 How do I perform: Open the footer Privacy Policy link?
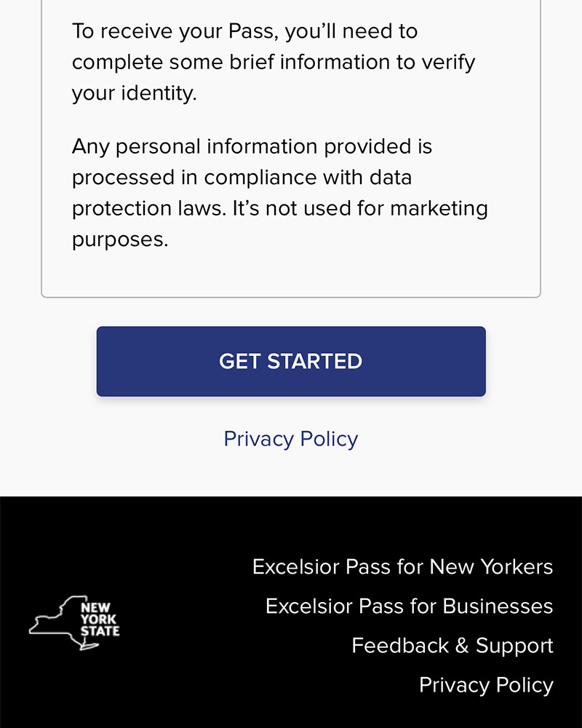point(486,685)
